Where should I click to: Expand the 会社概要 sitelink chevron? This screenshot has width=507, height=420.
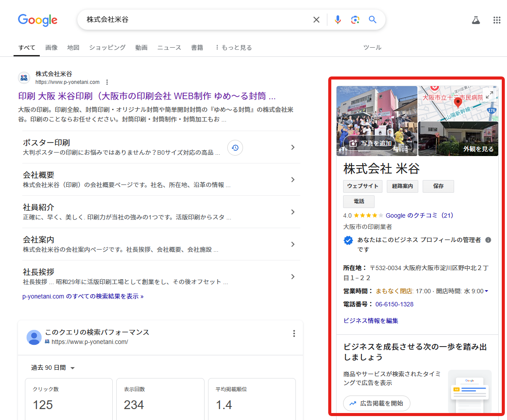point(293,180)
